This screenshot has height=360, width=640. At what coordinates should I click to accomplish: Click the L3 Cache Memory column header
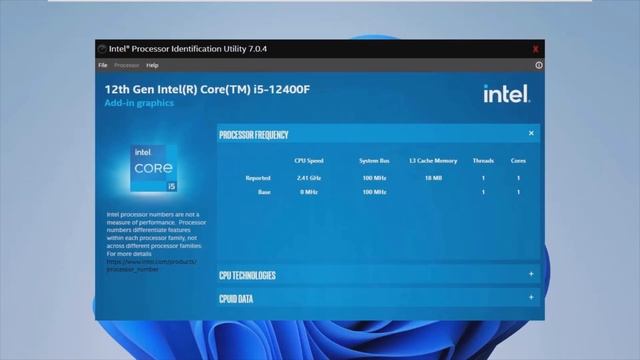(x=433, y=161)
